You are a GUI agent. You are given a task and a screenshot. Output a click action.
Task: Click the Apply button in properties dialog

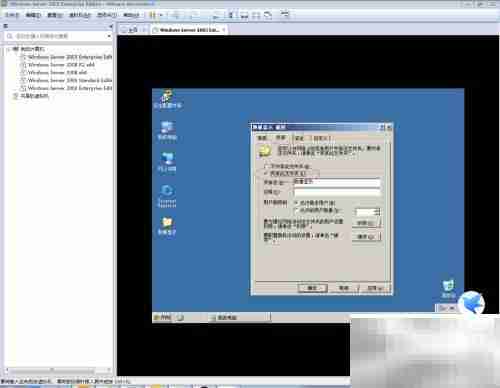[375, 288]
